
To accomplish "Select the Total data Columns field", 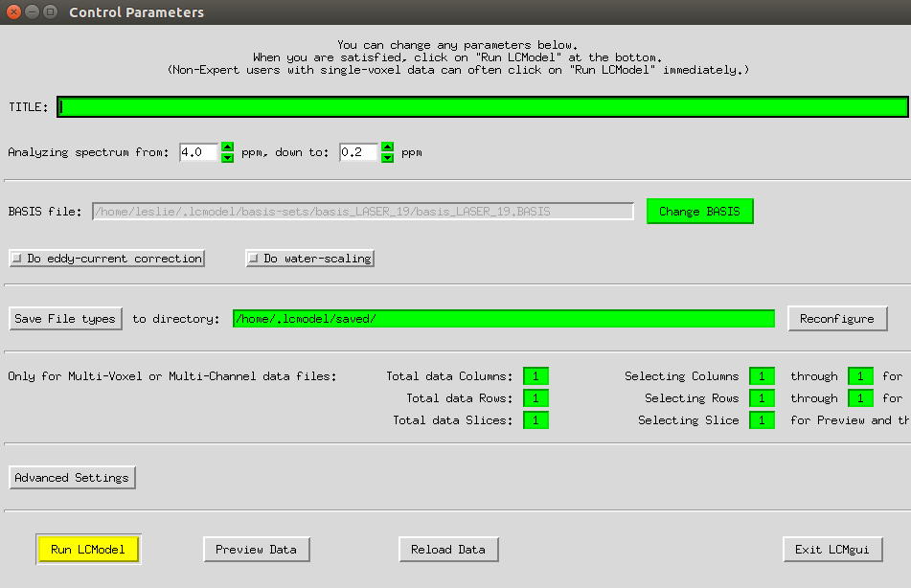I will 535,376.
